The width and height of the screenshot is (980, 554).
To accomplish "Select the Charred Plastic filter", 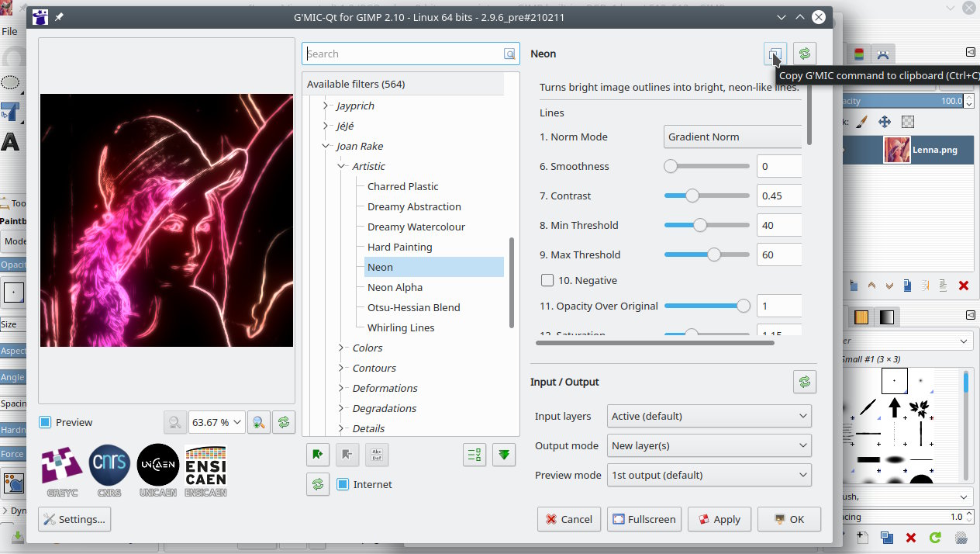I will point(403,186).
